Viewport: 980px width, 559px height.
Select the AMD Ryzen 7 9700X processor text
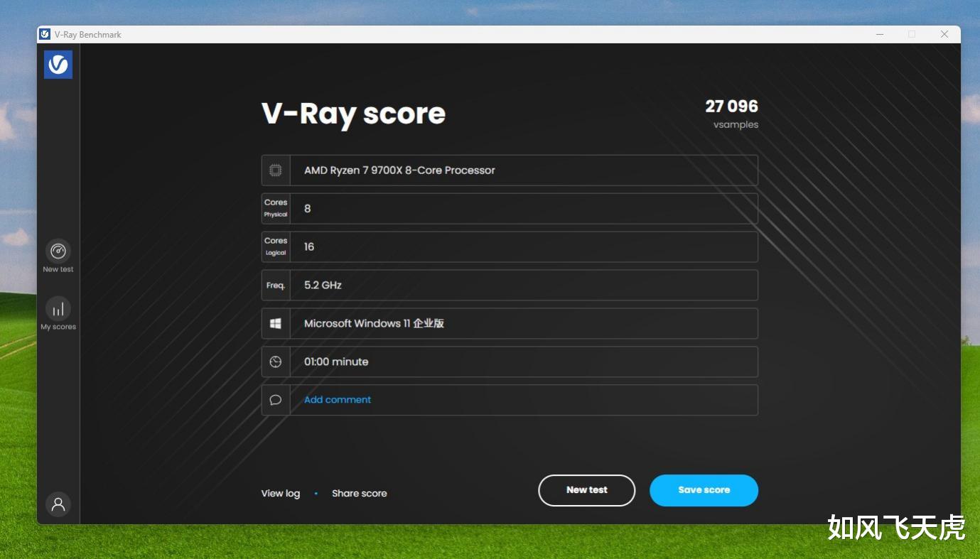pyautogui.click(x=399, y=170)
